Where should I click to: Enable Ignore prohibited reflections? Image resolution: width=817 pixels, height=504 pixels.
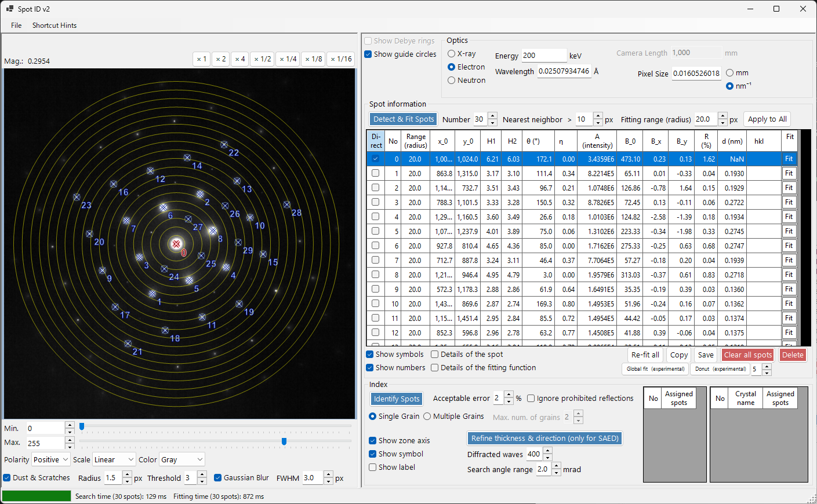click(x=531, y=399)
